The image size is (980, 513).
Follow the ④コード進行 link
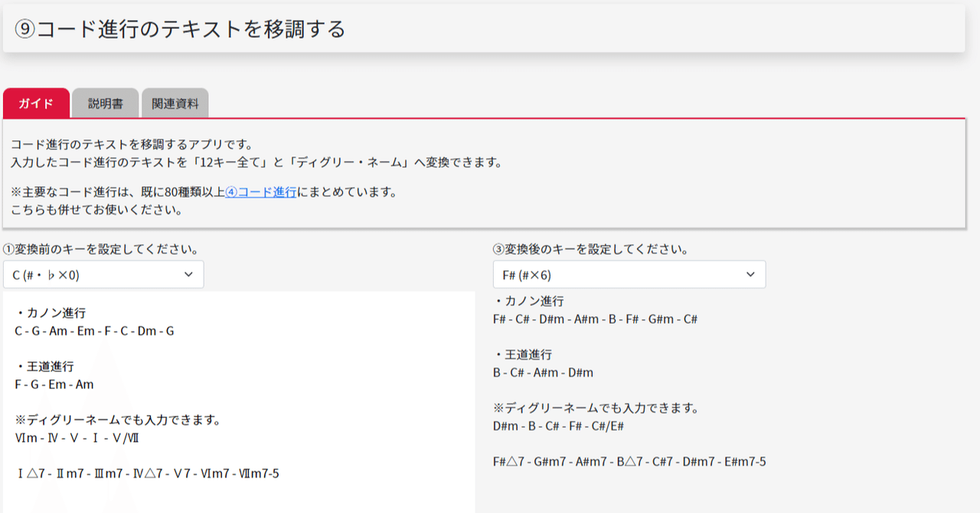[x=260, y=192]
